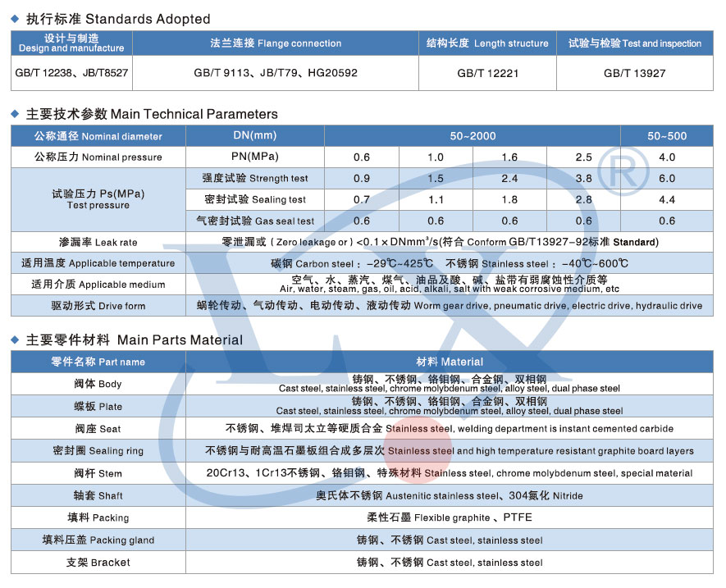Image resolution: width=726 pixels, height=588 pixels.
Task: Click the "Bracket" part name cell
Action: tap(98, 562)
